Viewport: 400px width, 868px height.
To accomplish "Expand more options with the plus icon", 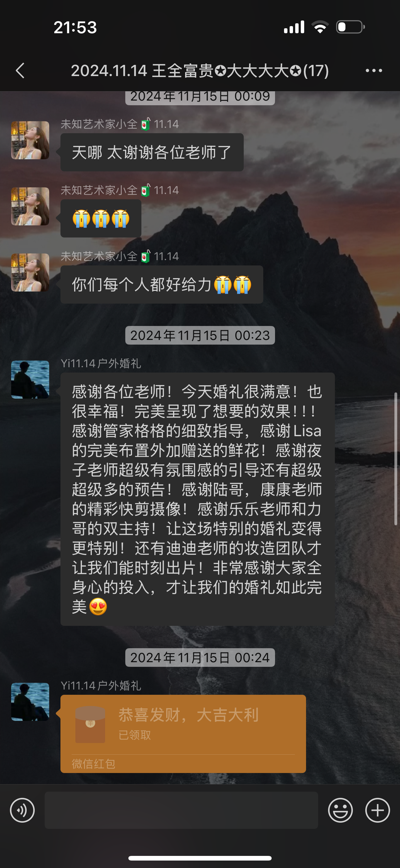I will pyautogui.click(x=377, y=810).
